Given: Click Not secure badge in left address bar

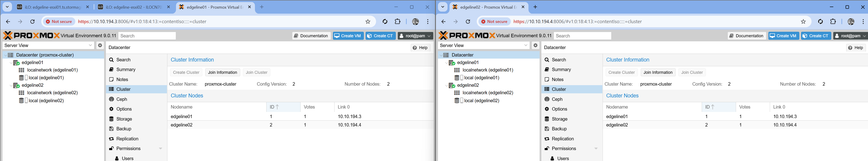Looking at the screenshot, I should click(x=59, y=22).
